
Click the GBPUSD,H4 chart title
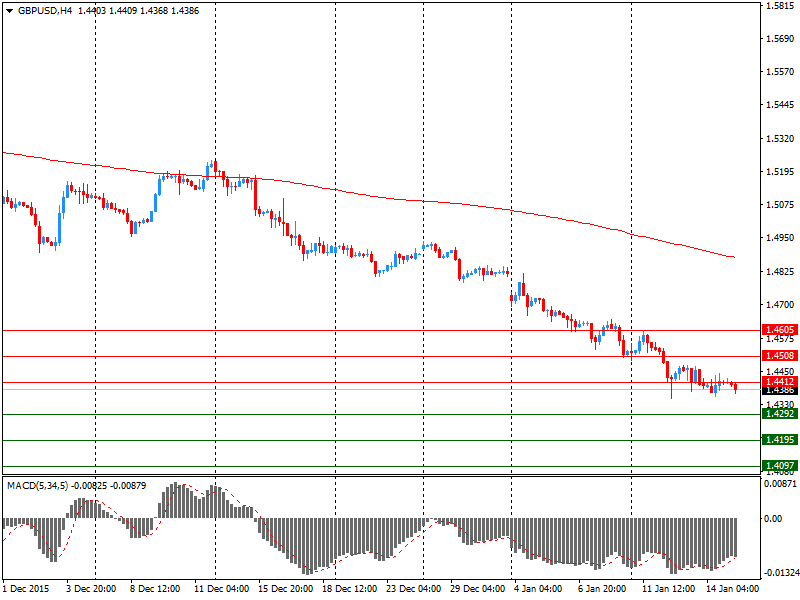click(x=45, y=11)
